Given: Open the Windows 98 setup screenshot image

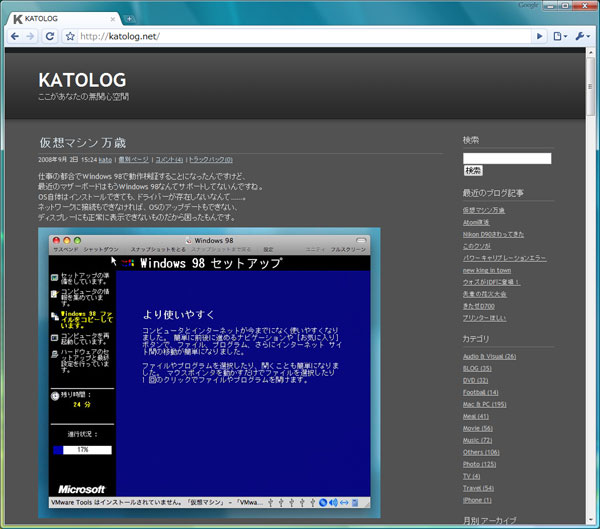Looking at the screenshot, I should (x=209, y=373).
